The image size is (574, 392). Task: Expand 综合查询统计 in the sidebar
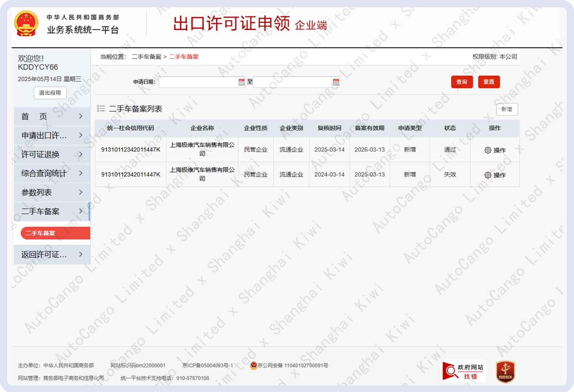coord(52,173)
